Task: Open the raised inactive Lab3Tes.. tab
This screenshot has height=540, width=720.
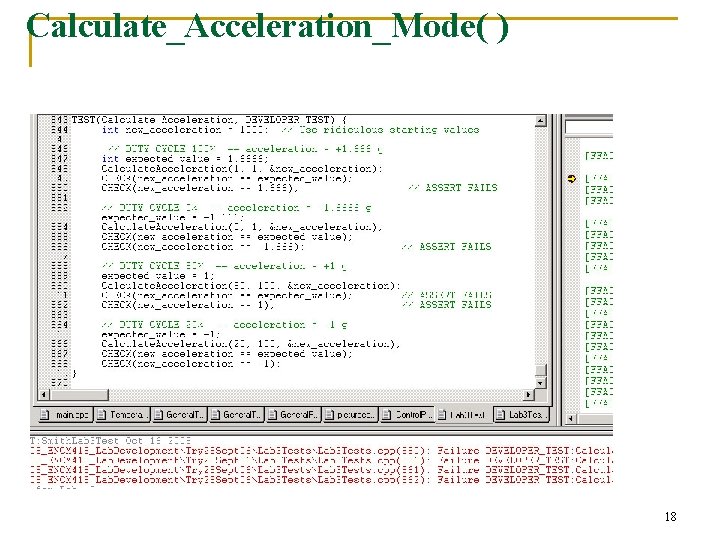Action: (x=521, y=415)
